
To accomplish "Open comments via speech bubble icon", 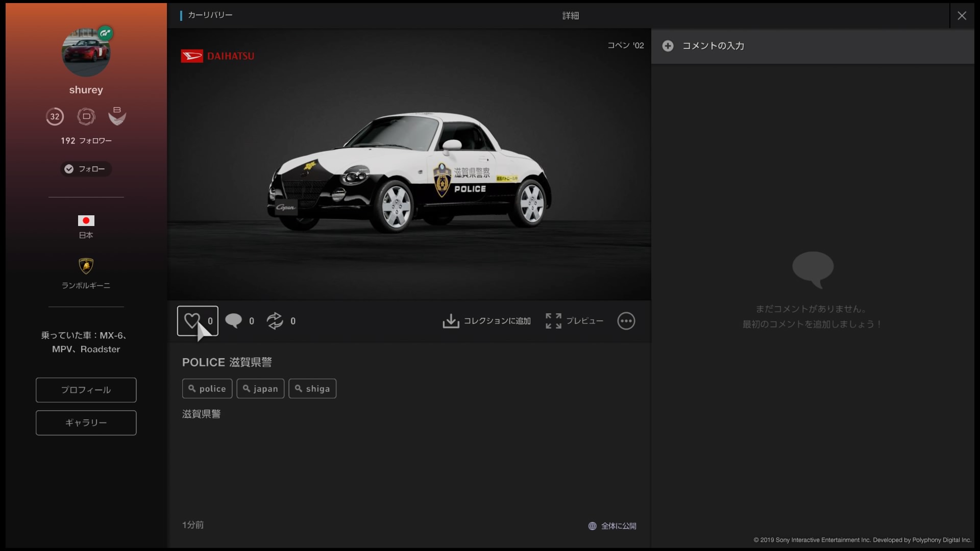I will (x=233, y=320).
